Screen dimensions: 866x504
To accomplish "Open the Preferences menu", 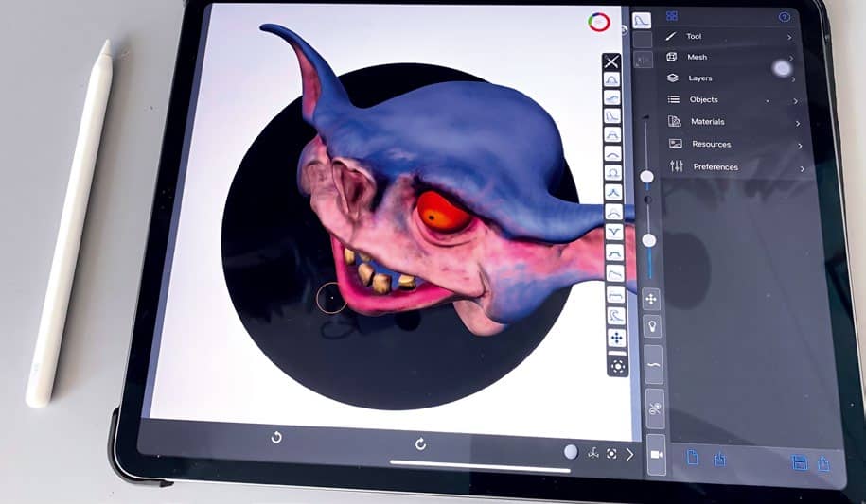I will coord(736,166).
